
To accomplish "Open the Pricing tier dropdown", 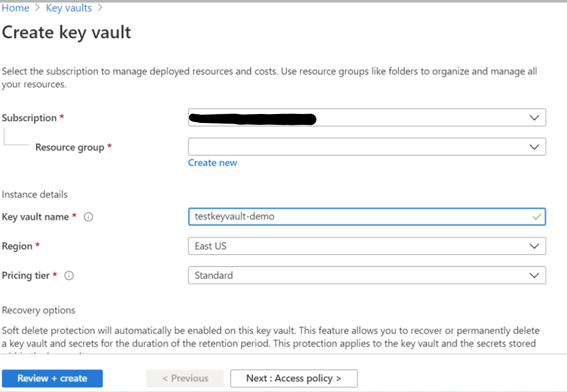I will coord(384,275).
